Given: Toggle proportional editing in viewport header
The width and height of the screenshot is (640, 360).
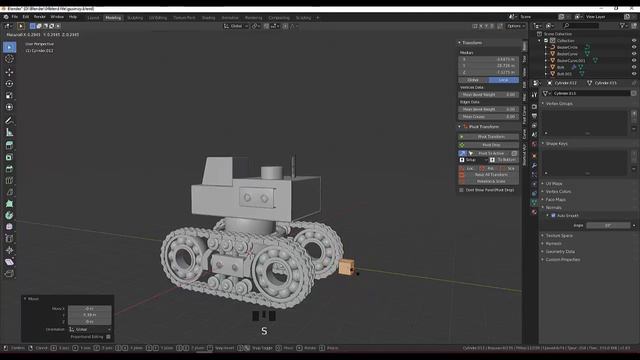Looking at the screenshot, I should pyautogui.click(x=285, y=26).
